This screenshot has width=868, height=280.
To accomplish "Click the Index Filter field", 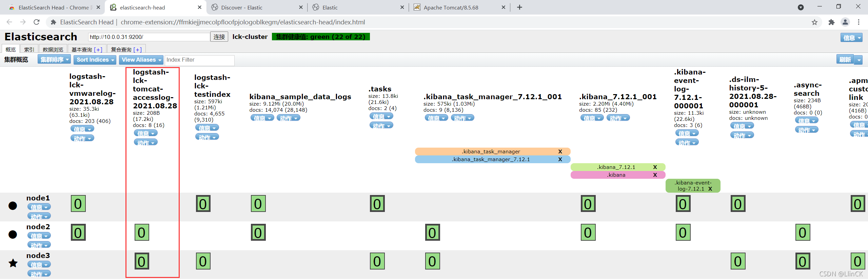I will [x=199, y=60].
